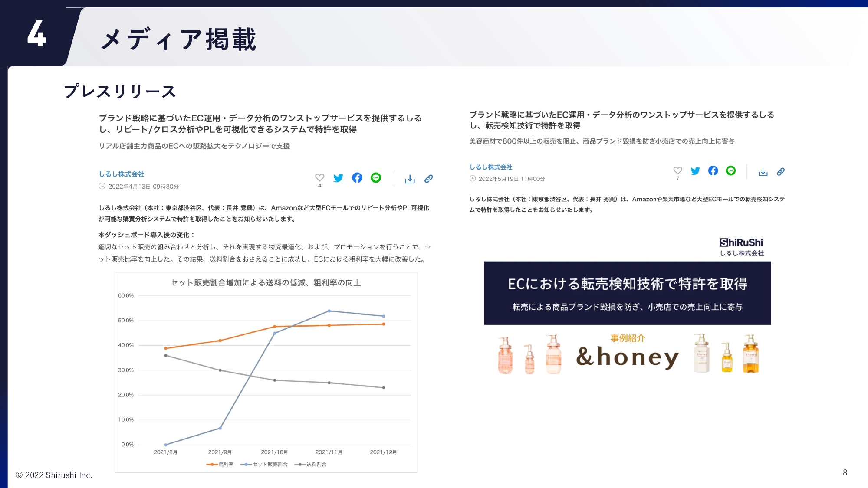Viewport: 868px width, 488px height.
Task: Click the subtitle リアル店舗主力商品のECへの販路拡大
Action: pyautogui.click(x=194, y=146)
